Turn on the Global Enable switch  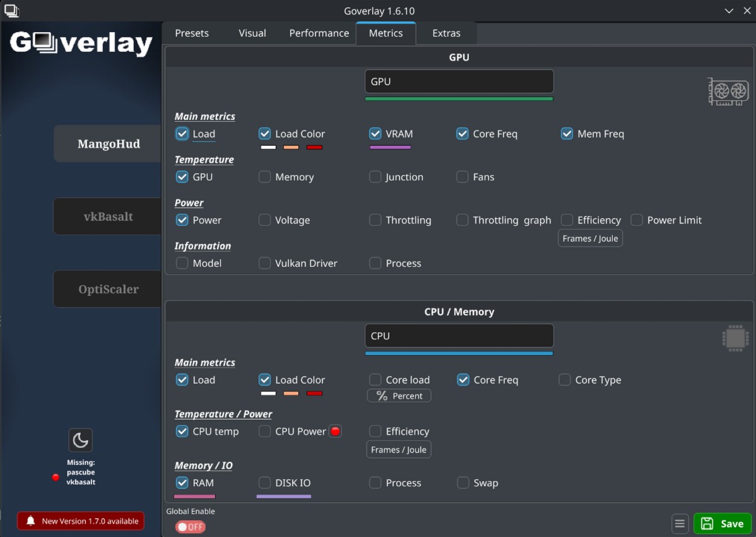pos(191,527)
